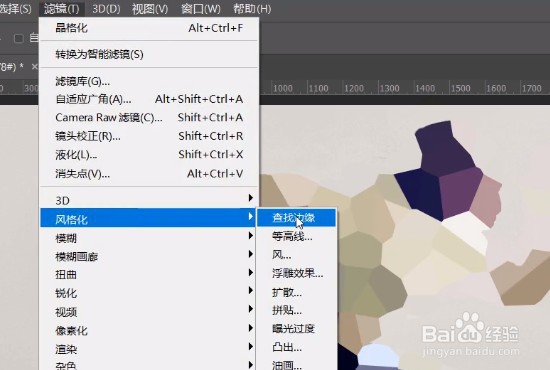
Task: Reapply the 晶格化 filter
Action: pyautogui.click(x=149, y=28)
